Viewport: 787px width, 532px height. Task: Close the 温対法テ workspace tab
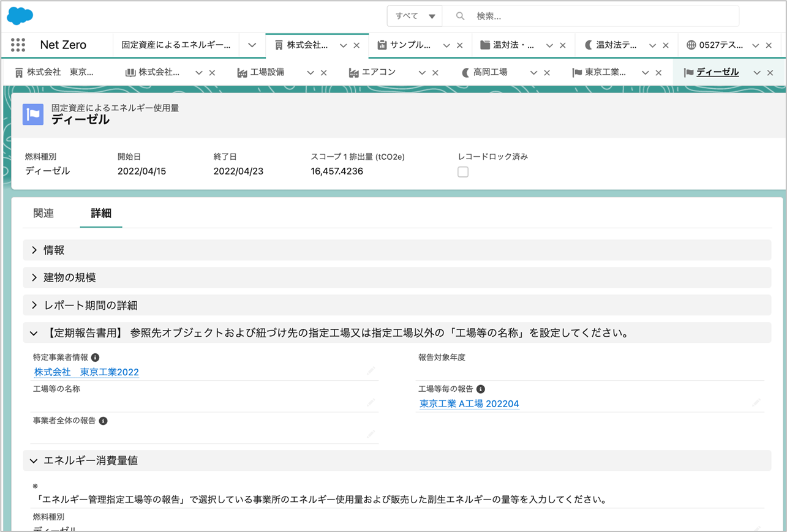pos(666,45)
